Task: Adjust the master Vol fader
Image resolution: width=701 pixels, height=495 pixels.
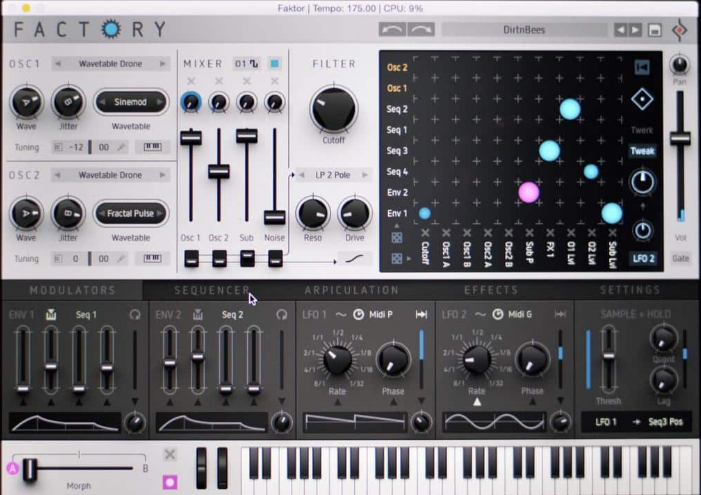Action: coord(680,138)
